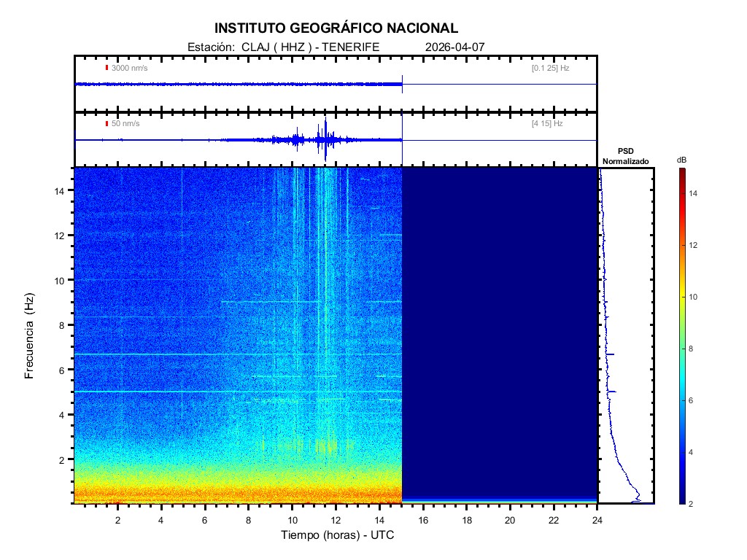
Task: Click the dark blue no-data region of spectrogram
Action: [x=500, y=328]
